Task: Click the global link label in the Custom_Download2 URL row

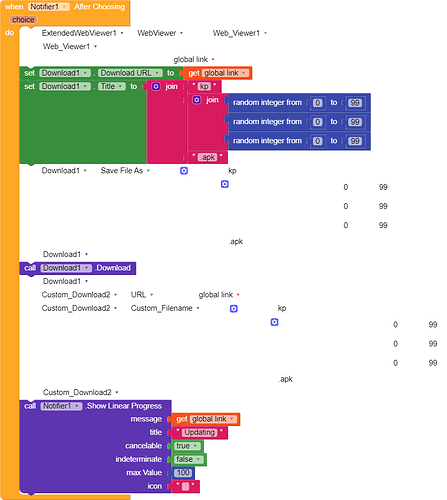Action: [x=216, y=295]
